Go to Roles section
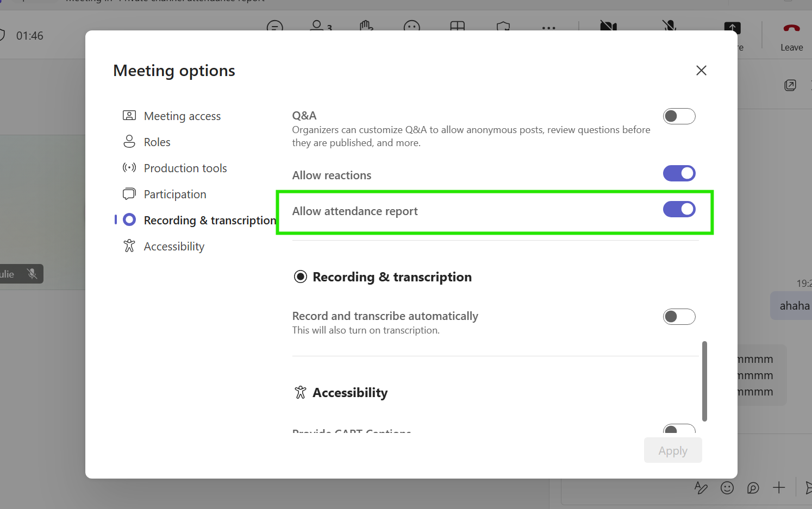This screenshot has height=509, width=812. [147, 142]
